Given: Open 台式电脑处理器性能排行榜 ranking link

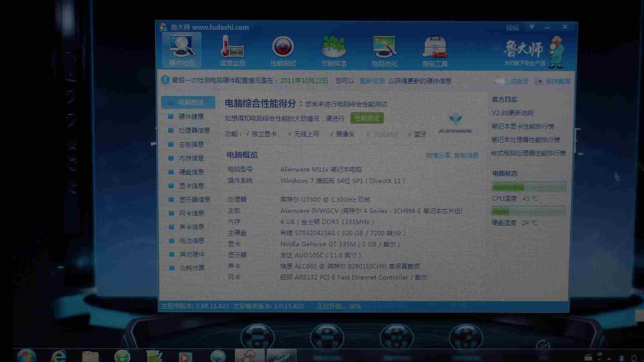Looking at the screenshot, I should point(529,153).
